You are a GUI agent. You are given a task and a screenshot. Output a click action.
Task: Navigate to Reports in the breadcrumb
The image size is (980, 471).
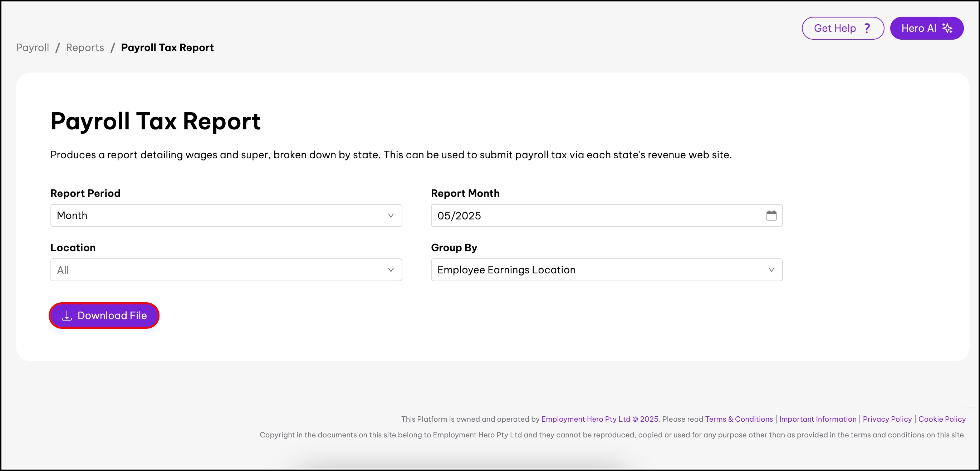pos(85,48)
